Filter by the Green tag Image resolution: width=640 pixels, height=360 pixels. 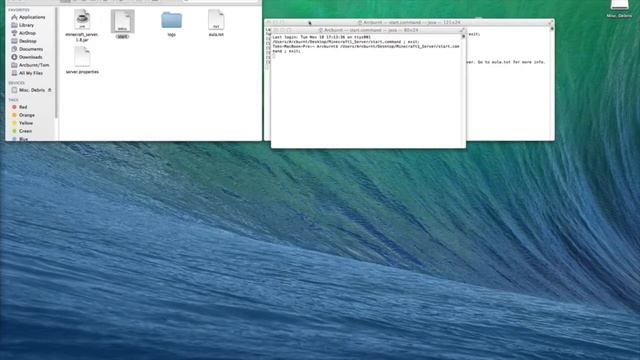pos(22,131)
